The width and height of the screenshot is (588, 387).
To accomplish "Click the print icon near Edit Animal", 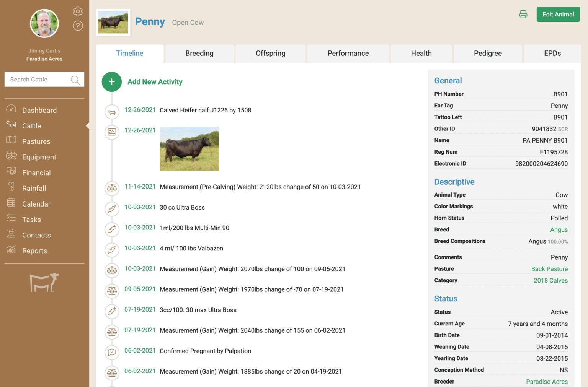I will coord(523,14).
